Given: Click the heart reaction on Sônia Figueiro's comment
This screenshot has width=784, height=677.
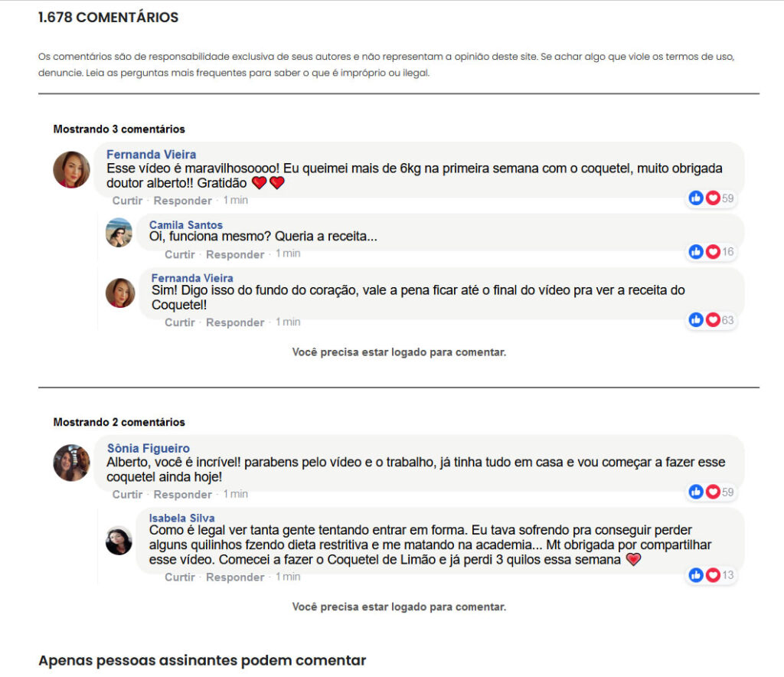Looking at the screenshot, I should (x=713, y=492).
